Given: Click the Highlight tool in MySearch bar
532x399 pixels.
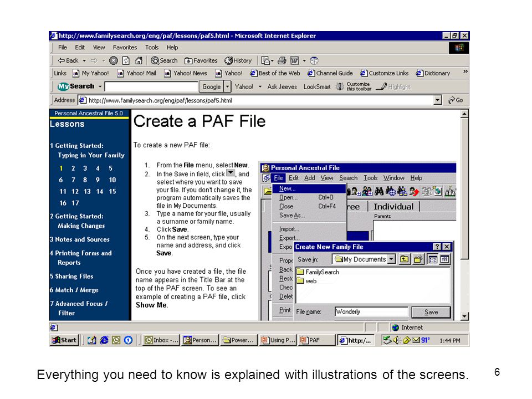Looking at the screenshot, I should point(393,87).
